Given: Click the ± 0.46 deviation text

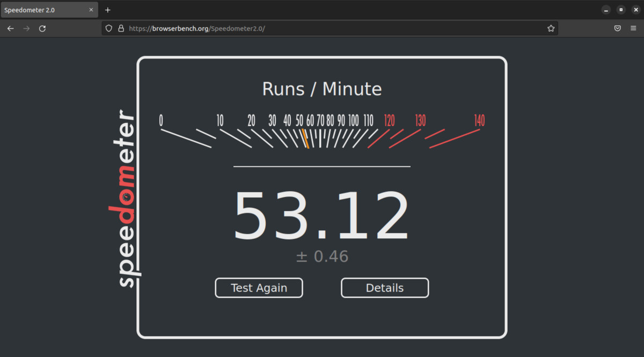Looking at the screenshot, I should pyautogui.click(x=322, y=257).
